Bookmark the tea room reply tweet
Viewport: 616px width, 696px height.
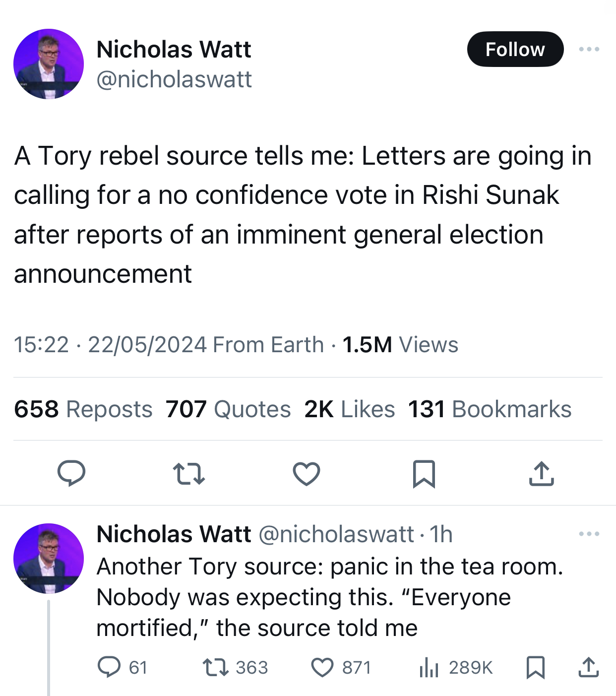536,667
